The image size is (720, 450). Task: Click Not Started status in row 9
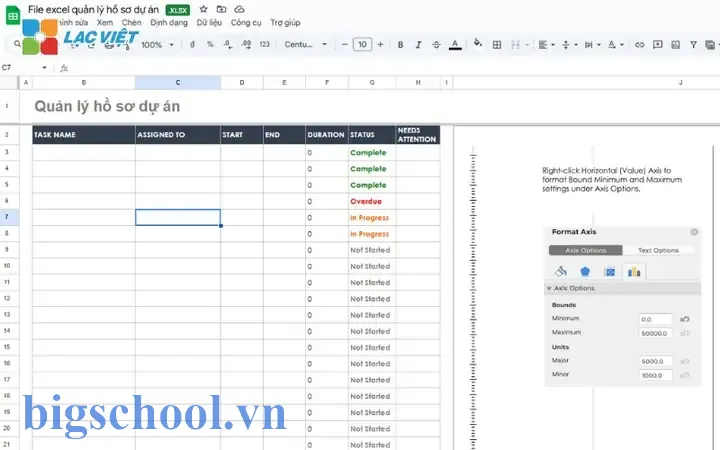pyautogui.click(x=371, y=250)
